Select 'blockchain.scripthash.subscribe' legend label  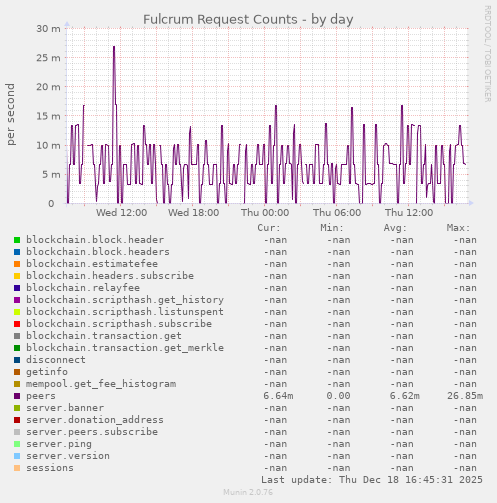pyautogui.click(x=119, y=324)
